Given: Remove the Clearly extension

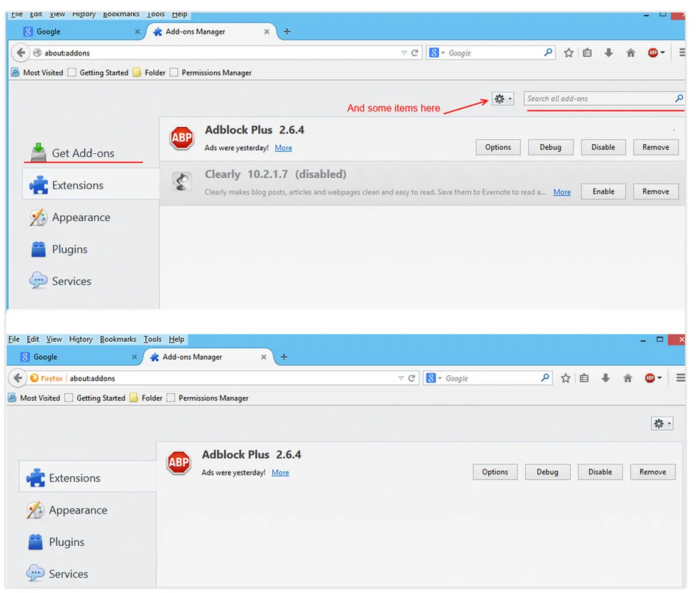Looking at the screenshot, I should pyautogui.click(x=655, y=191).
